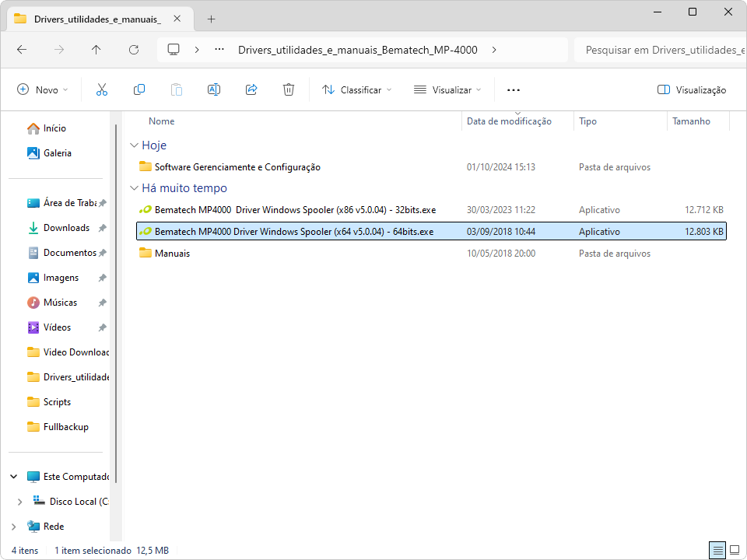Open Downloads in the sidebar
Image resolution: width=747 pixels, height=560 pixels.
(x=65, y=228)
